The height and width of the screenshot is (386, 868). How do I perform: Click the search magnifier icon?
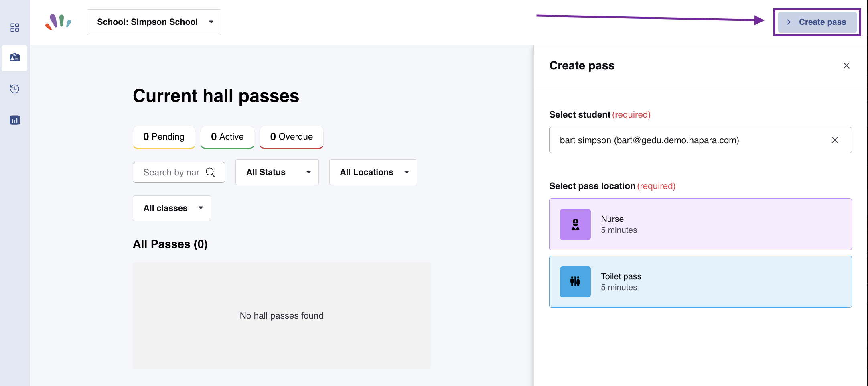pos(210,172)
